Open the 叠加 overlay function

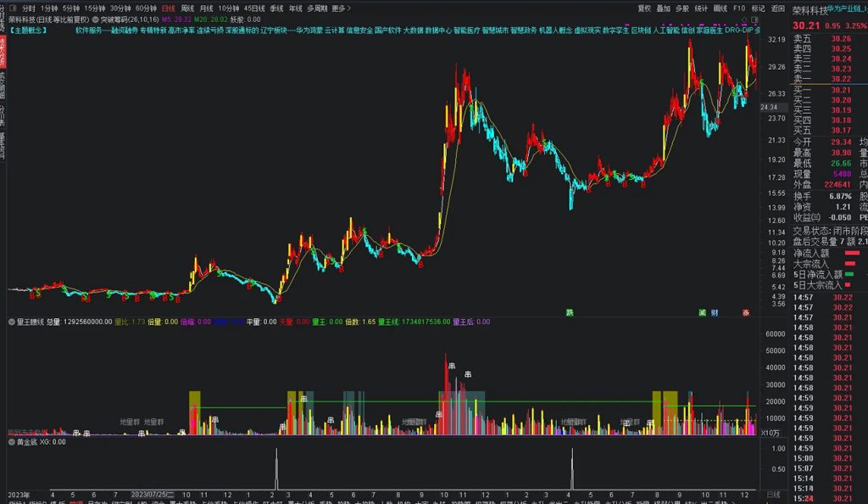tap(663, 7)
